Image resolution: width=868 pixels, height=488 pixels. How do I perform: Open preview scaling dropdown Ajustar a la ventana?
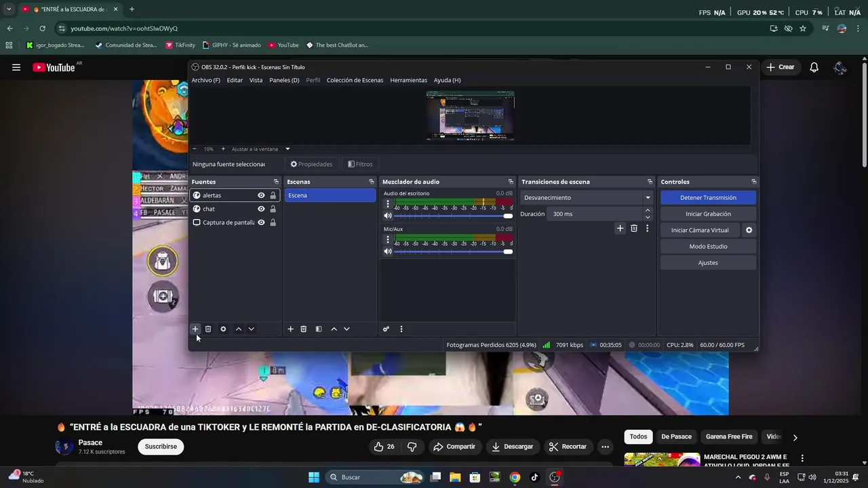point(260,149)
